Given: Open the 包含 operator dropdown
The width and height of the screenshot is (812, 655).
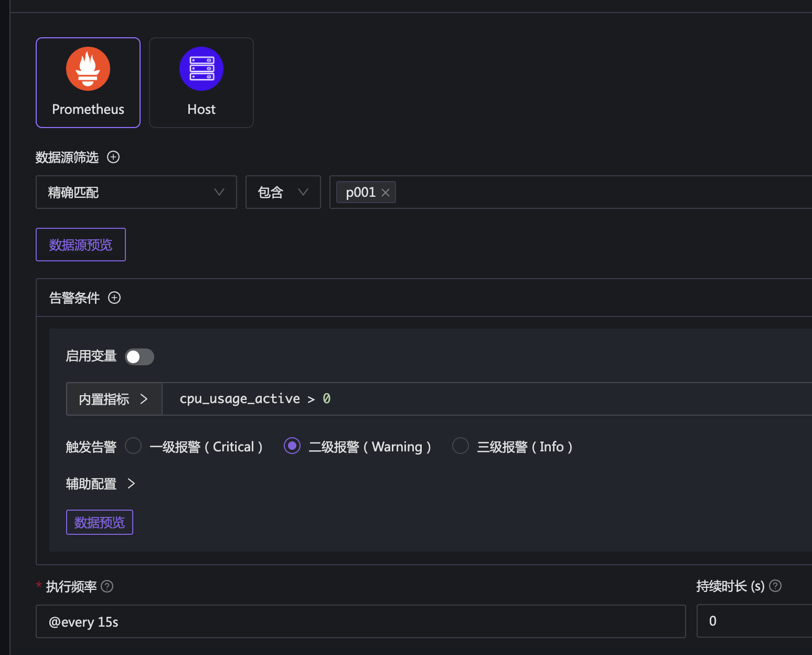Looking at the screenshot, I should 283,192.
